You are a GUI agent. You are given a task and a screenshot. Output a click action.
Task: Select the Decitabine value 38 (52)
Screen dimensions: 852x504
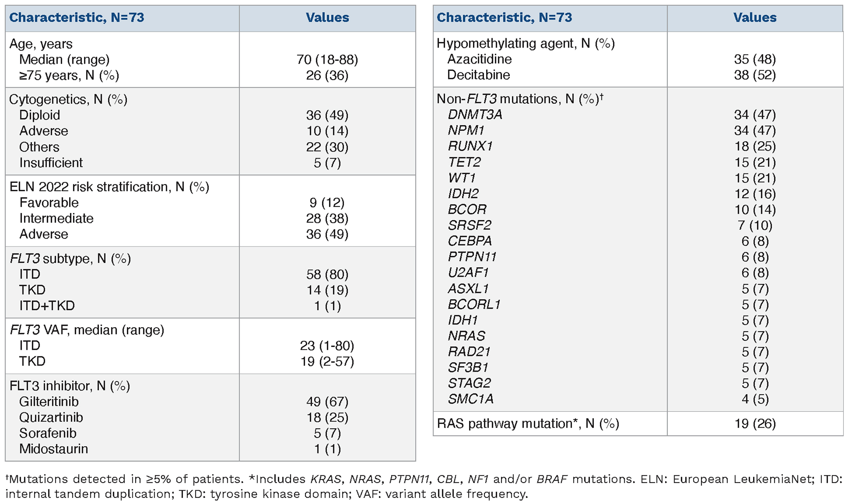[755, 75]
